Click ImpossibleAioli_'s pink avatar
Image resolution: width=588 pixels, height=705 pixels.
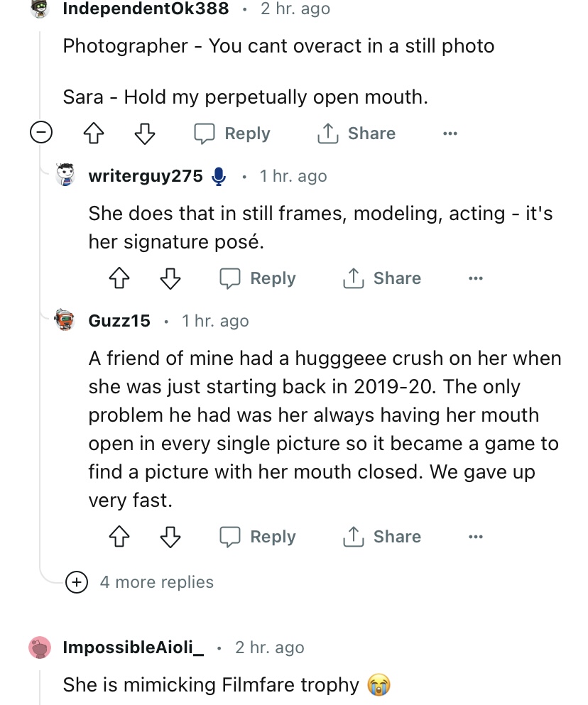click(x=40, y=647)
